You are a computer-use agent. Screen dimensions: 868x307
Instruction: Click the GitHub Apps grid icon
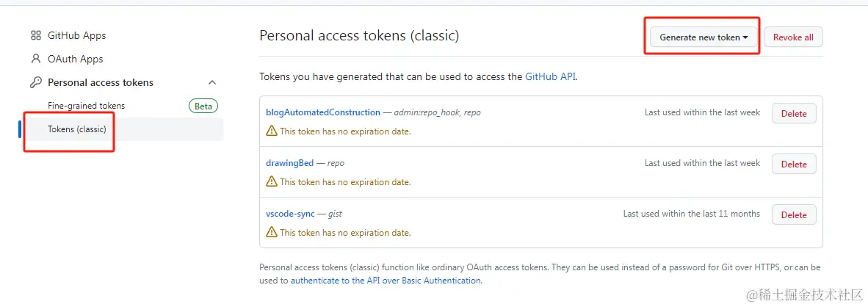tap(35, 35)
